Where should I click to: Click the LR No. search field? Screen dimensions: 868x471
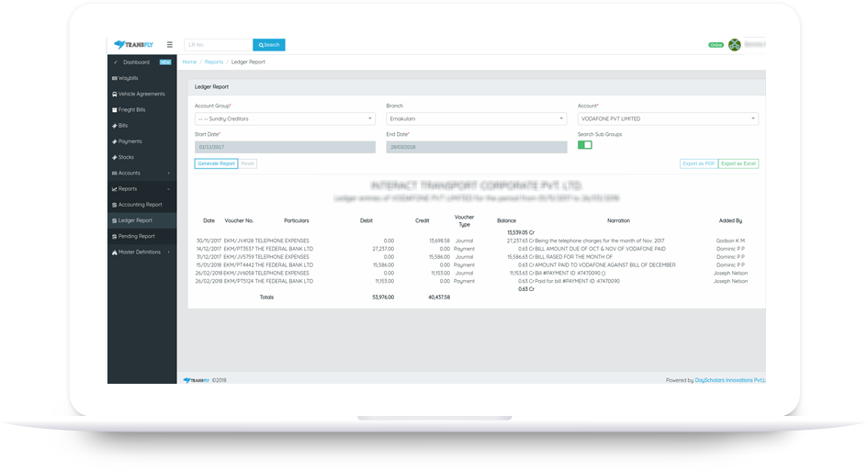tap(218, 44)
